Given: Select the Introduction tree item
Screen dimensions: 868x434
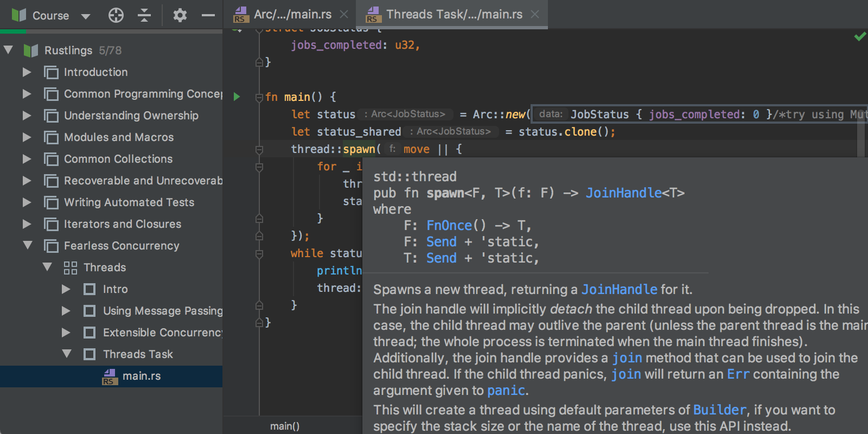Looking at the screenshot, I should [x=111, y=72].
